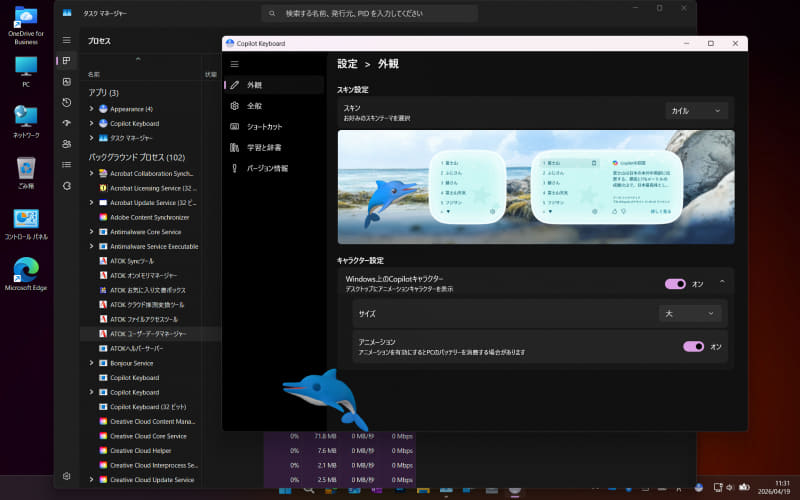Expand Acrobat Update Service process row

pos(91,203)
